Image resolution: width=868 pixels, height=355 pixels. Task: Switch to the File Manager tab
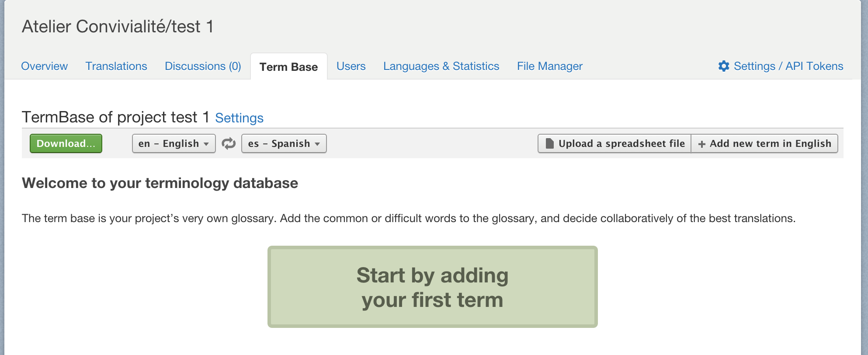(549, 66)
